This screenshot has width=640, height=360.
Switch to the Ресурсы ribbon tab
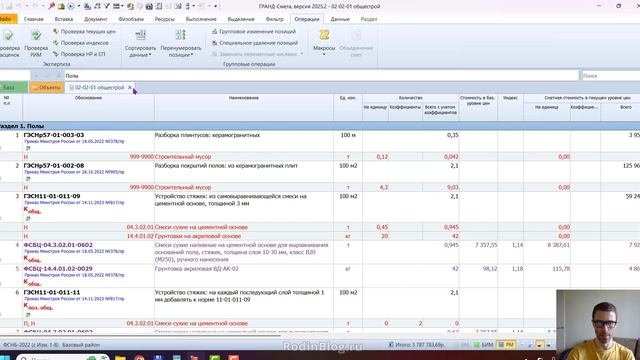(x=164, y=19)
